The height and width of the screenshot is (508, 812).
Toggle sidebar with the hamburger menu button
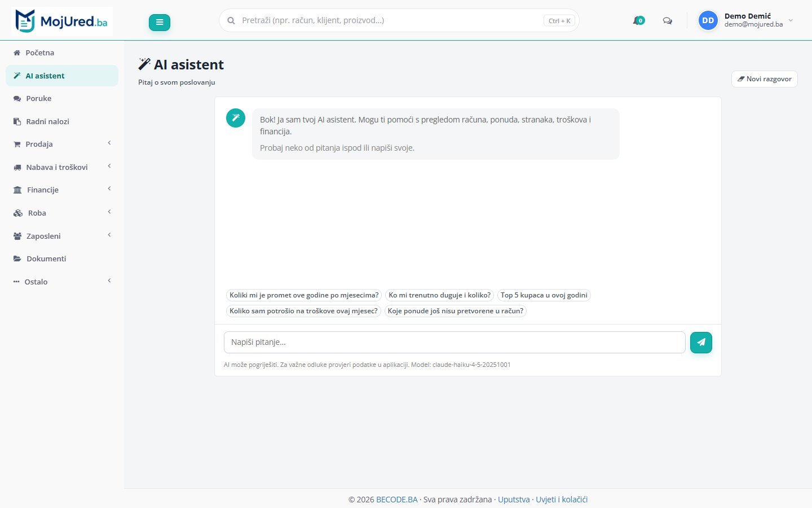coord(160,22)
